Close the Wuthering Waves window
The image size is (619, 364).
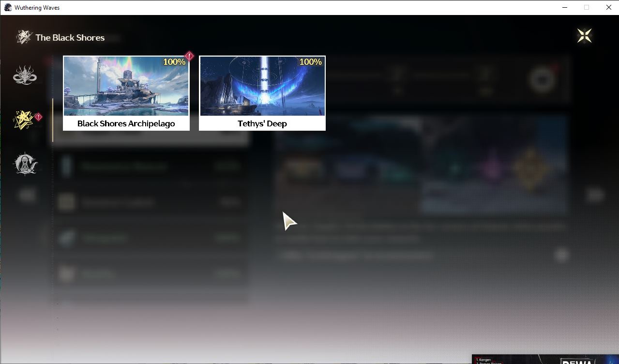[x=608, y=7]
